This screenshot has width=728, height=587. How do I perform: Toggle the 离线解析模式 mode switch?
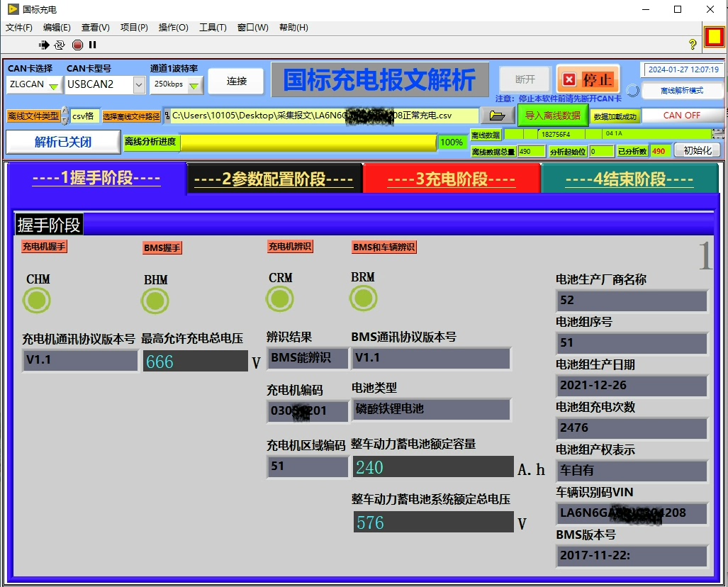(x=681, y=91)
